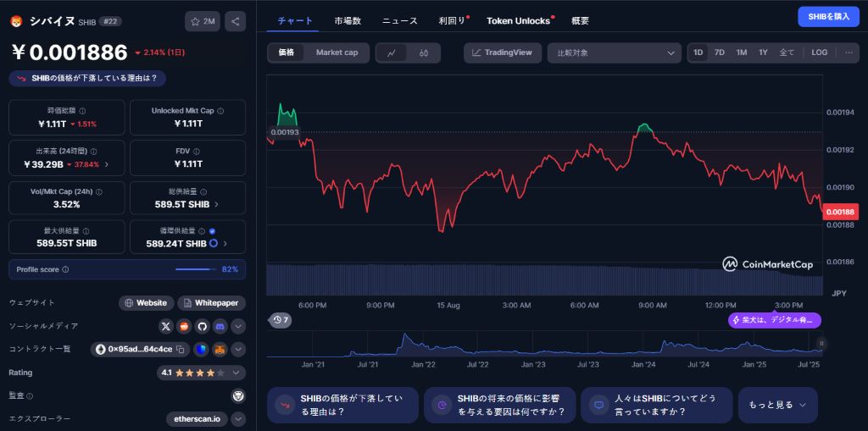Click left pill SHIBの価格が下落している理由は？
Image resolution: width=868 pixels, height=431 pixels.
click(87, 79)
